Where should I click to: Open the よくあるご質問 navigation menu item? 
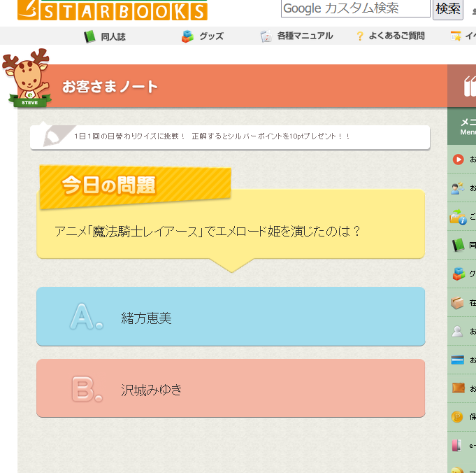[391, 36]
